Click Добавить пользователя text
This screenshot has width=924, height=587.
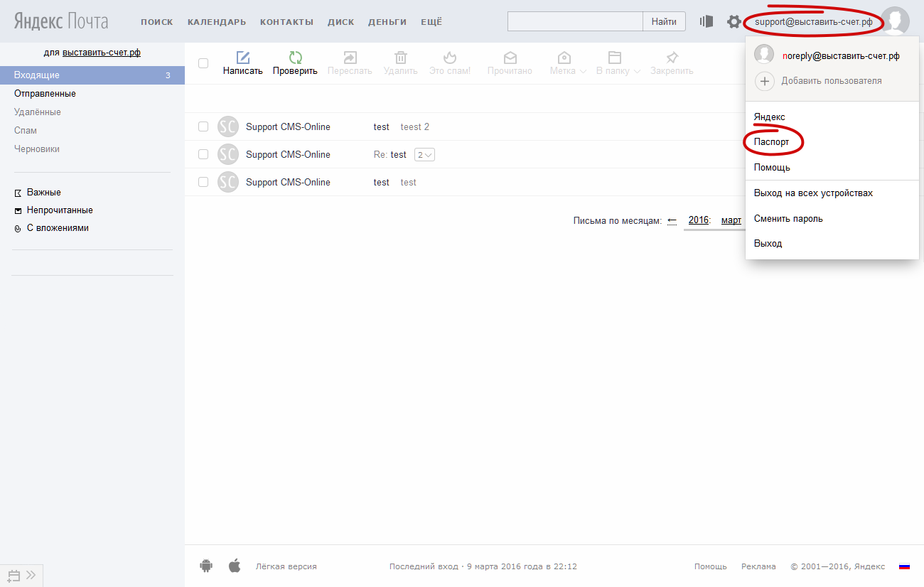[832, 81]
